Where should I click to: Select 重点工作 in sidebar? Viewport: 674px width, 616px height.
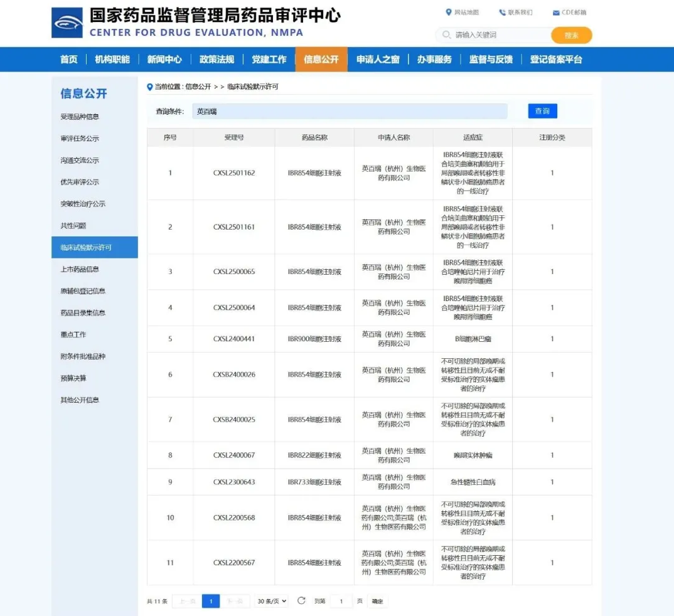point(73,334)
